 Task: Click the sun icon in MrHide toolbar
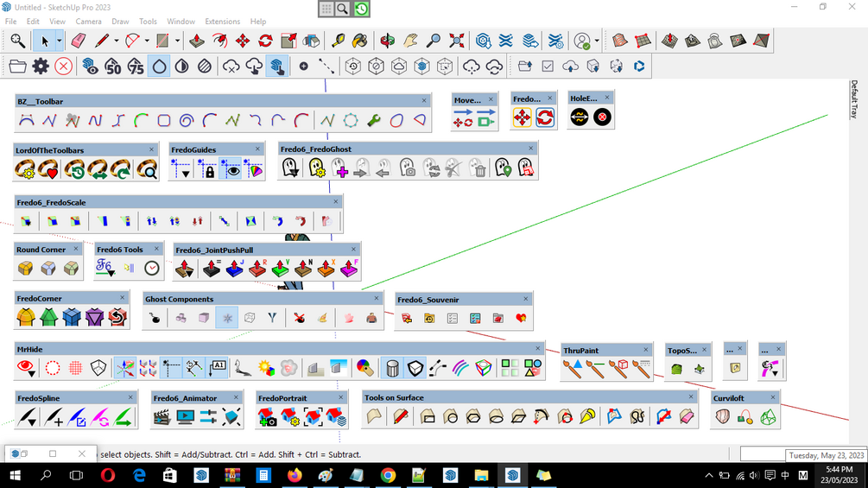click(266, 368)
